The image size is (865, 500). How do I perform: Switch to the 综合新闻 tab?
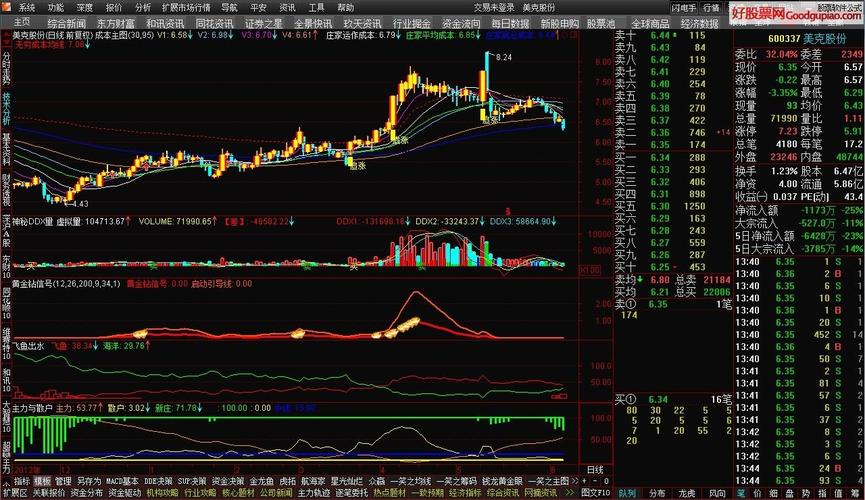(66, 23)
